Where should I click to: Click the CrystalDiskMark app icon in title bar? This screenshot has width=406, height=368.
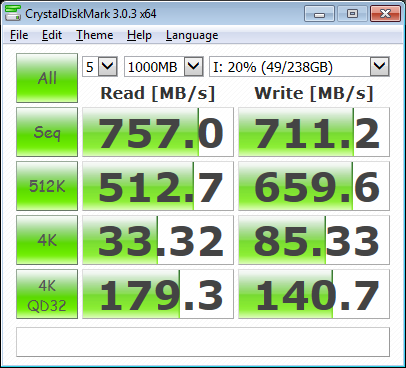(x=13, y=14)
